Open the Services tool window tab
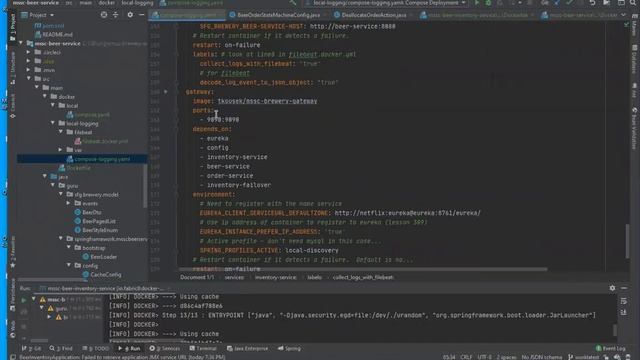This screenshot has width=640, height=360. pyautogui.click(x=164, y=349)
